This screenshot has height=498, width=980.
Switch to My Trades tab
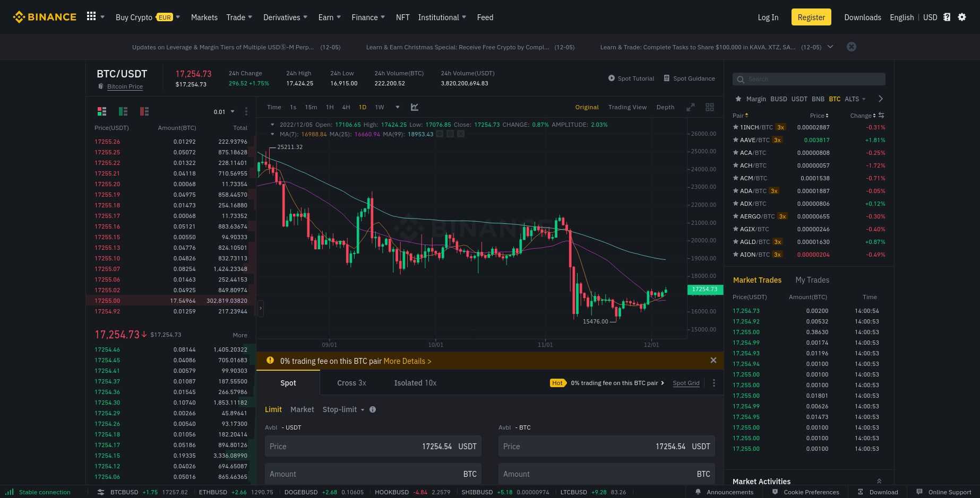pos(812,280)
